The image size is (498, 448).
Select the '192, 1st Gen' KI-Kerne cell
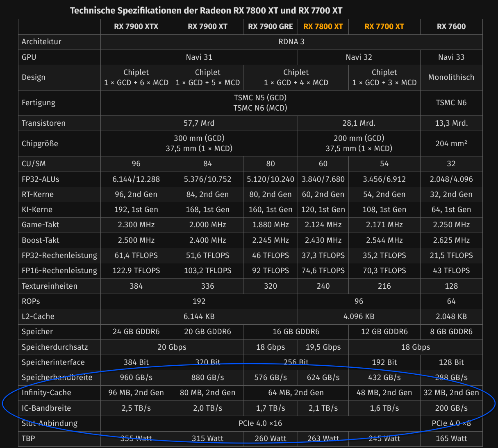pyautogui.click(x=136, y=210)
